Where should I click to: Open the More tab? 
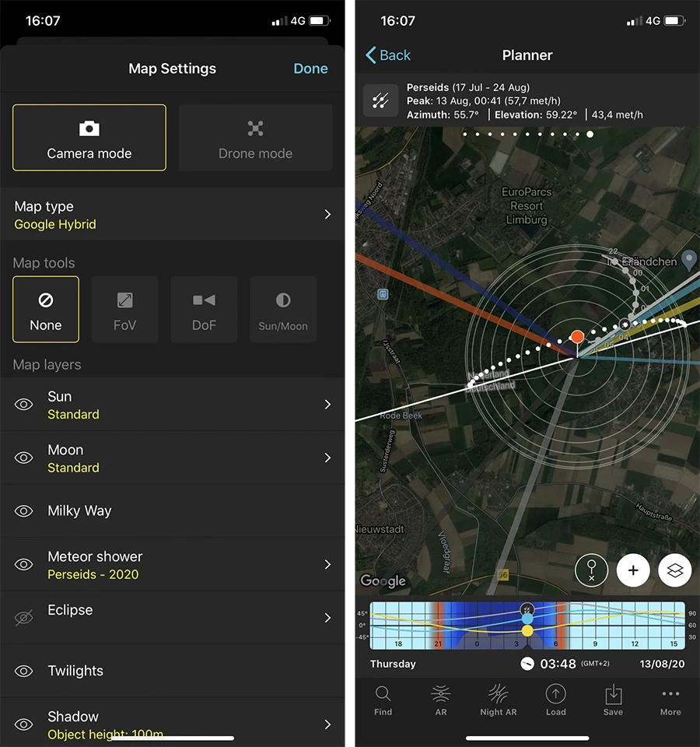coord(670,700)
